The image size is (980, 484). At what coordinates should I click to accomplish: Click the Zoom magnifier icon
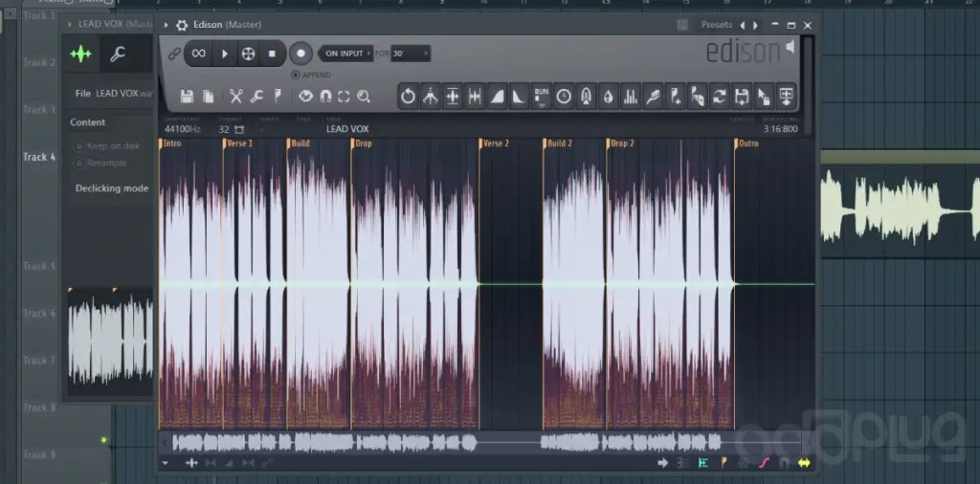(363, 97)
